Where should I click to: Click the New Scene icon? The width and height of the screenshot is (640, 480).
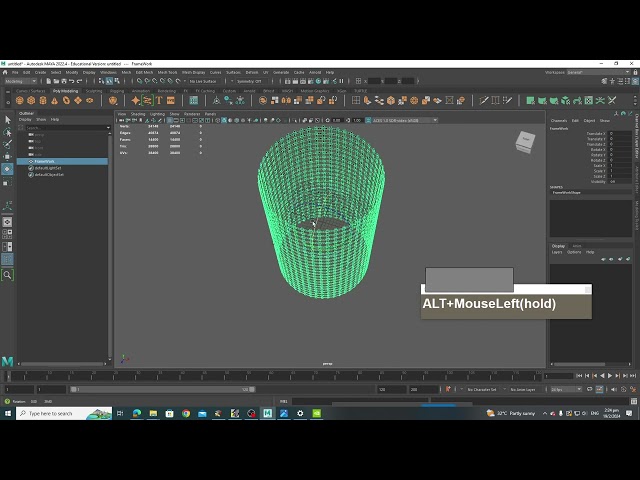click(49, 81)
